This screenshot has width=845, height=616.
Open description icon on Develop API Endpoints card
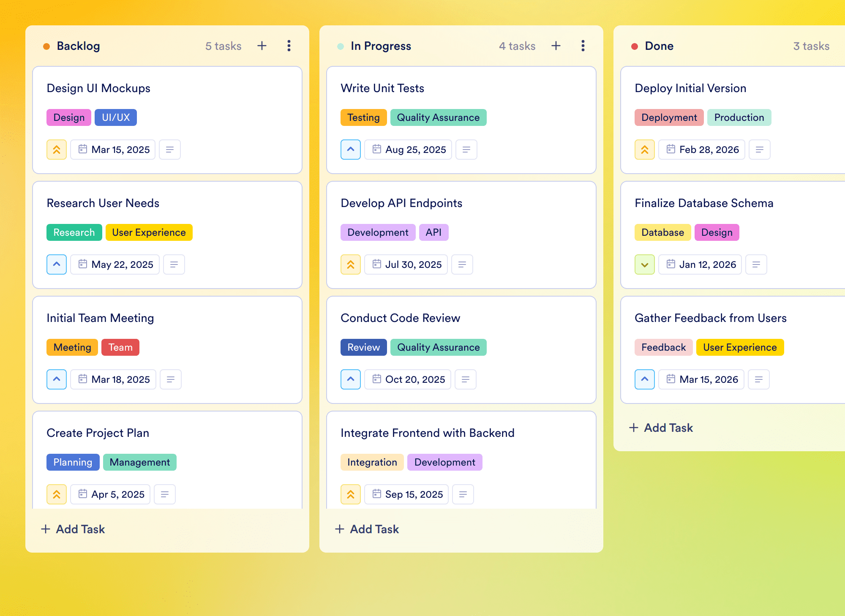(x=462, y=264)
